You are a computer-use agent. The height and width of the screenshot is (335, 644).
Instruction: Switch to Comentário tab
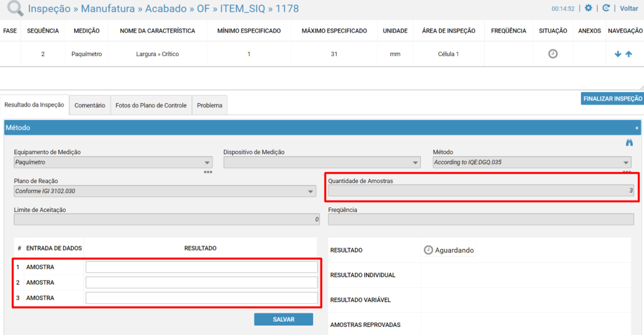[90, 106]
